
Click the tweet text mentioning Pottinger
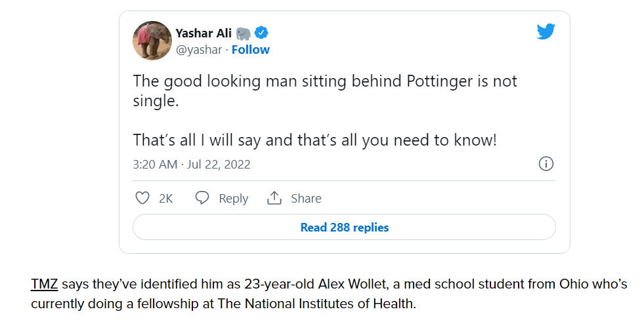(325, 91)
